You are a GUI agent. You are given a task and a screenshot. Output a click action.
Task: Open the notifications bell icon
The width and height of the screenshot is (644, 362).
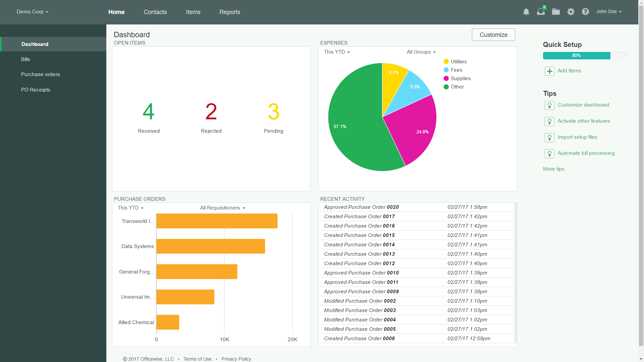pyautogui.click(x=526, y=12)
